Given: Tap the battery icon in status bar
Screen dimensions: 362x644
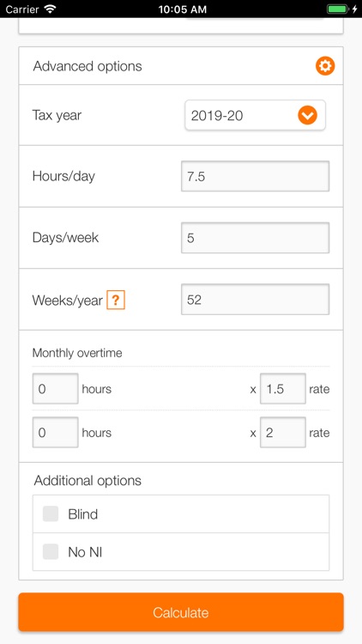Looking at the screenshot, I should pyautogui.click(x=337, y=9).
